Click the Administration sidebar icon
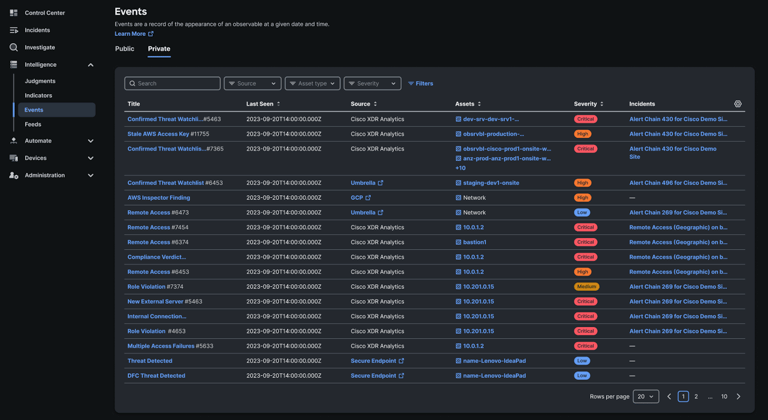Image resolution: width=768 pixels, height=420 pixels. point(14,175)
